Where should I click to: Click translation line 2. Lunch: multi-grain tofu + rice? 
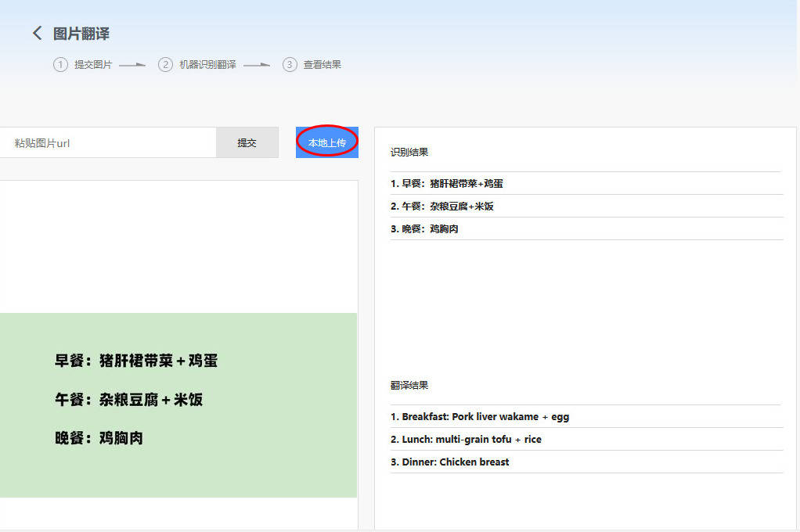(x=467, y=439)
